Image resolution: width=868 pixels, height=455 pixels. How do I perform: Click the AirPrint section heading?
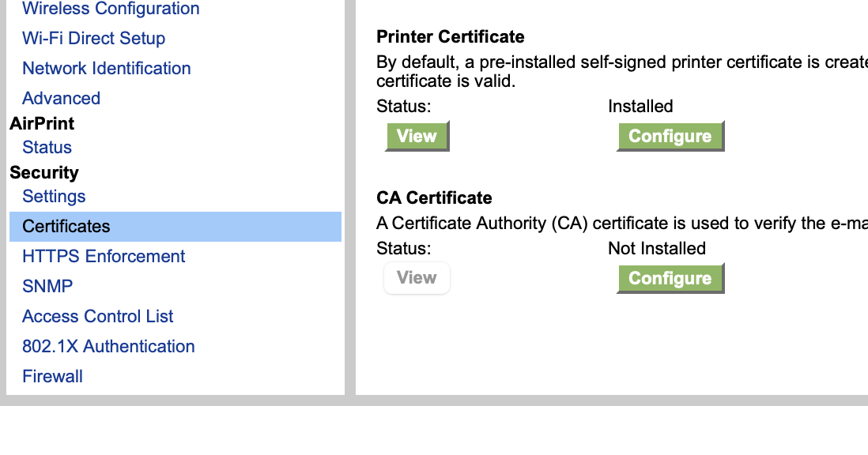click(42, 123)
